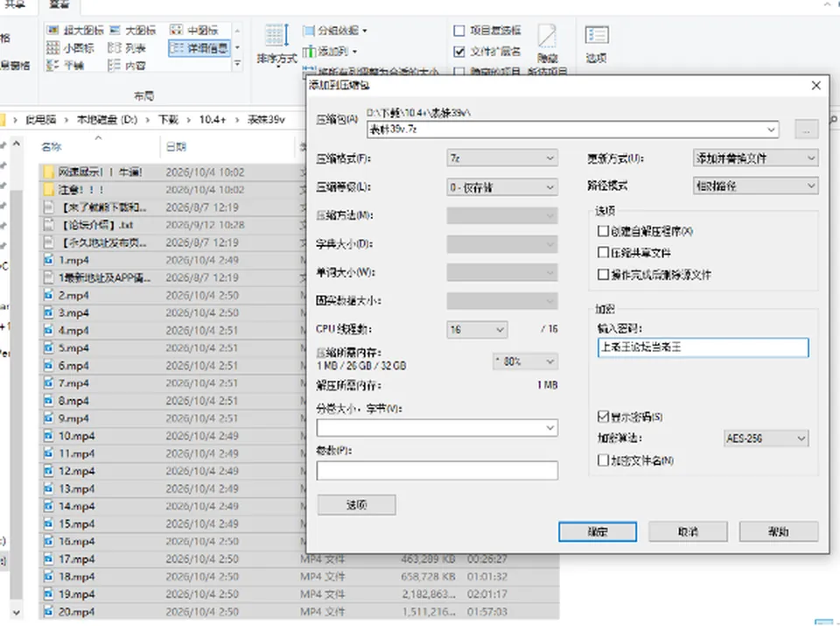Click the up arrow of the navigation pane scrollbar
Viewport: 840px width, 626px height.
17,144
